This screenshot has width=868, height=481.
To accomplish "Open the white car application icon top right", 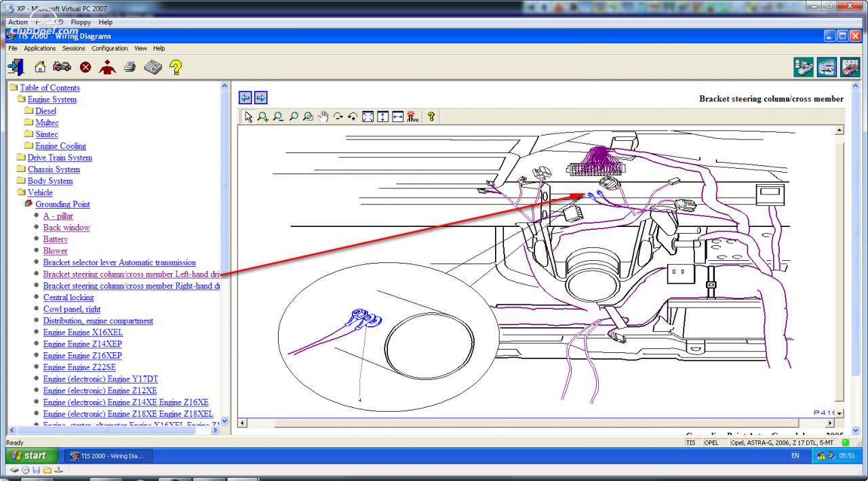I will 827,67.
